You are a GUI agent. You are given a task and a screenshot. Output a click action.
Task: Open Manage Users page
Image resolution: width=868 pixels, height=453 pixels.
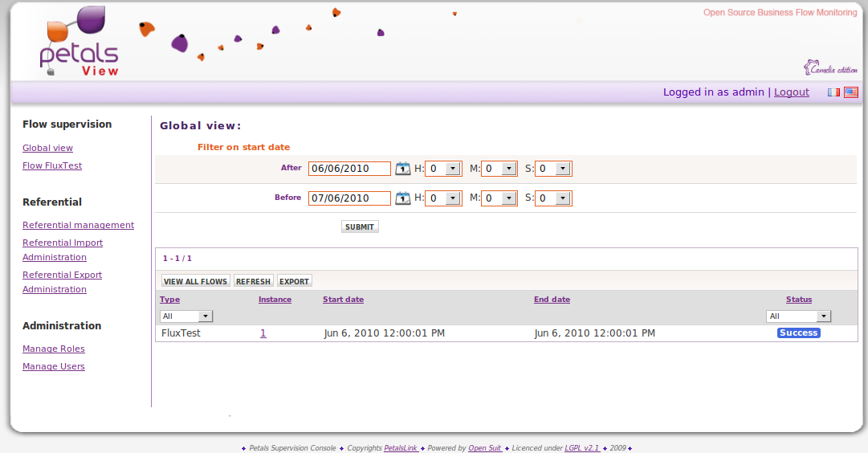[x=53, y=366]
